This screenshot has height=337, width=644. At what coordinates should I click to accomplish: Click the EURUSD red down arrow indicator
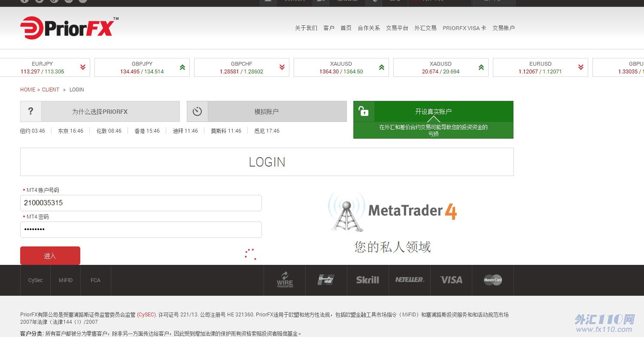click(x=581, y=67)
